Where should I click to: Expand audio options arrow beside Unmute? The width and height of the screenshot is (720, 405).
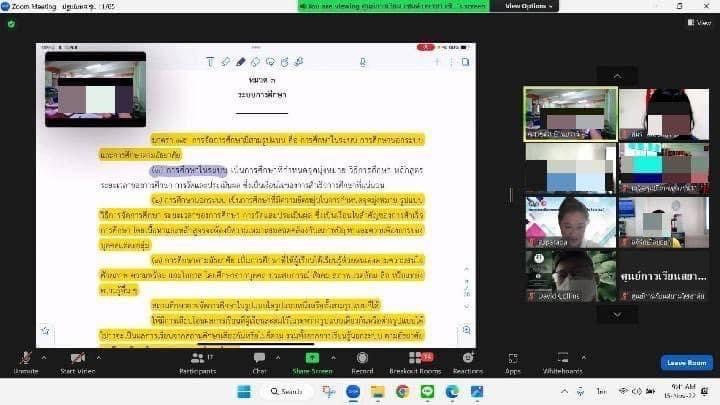(x=44, y=354)
